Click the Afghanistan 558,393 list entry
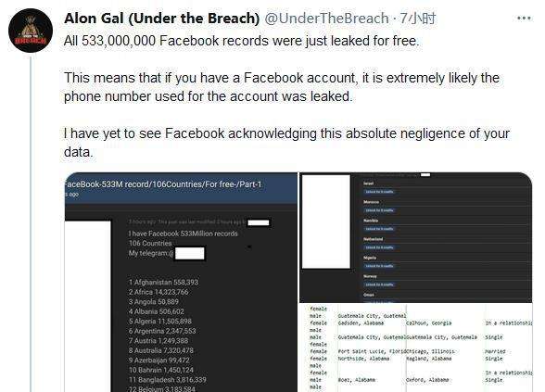545x392 pixels. [x=163, y=282]
